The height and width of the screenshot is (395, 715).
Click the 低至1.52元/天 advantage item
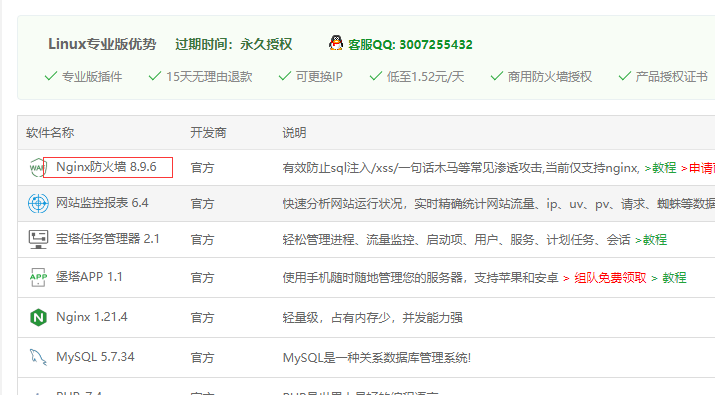417,77
